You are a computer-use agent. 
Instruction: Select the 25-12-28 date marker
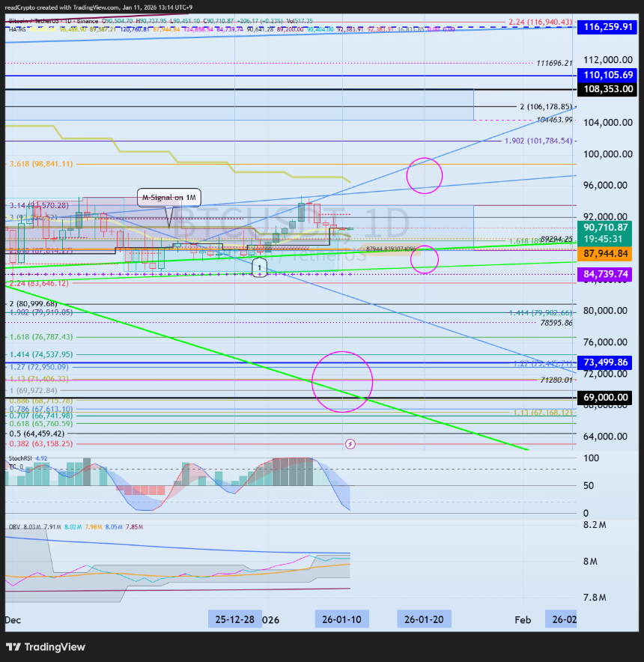(x=235, y=619)
